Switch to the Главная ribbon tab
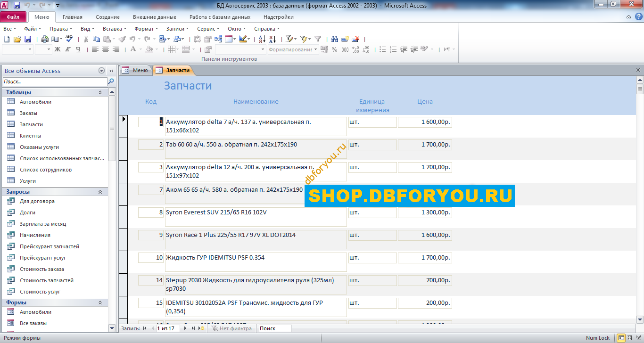The height and width of the screenshot is (343, 644). (x=73, y=17)
